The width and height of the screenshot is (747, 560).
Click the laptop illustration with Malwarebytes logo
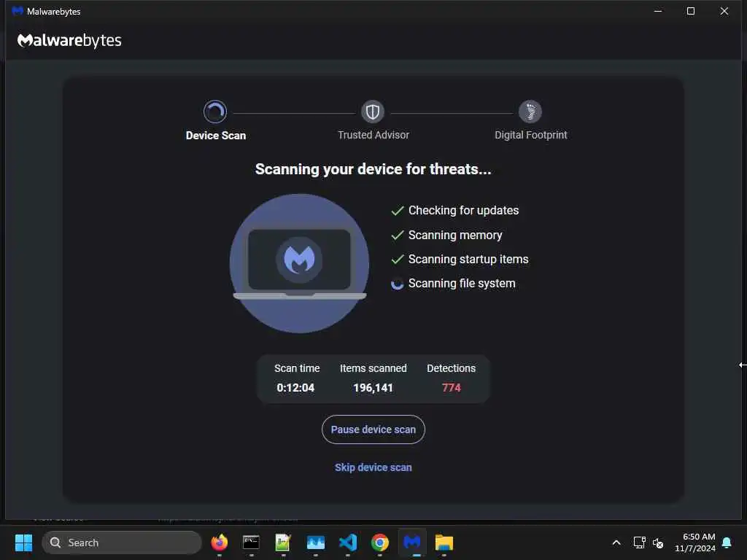[x=299, y=263]
